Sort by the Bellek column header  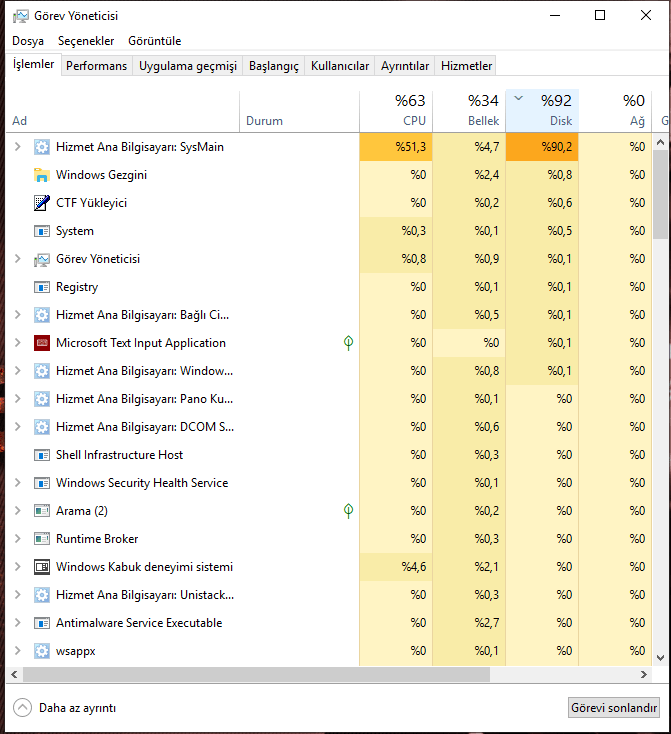tap(469, 111)
